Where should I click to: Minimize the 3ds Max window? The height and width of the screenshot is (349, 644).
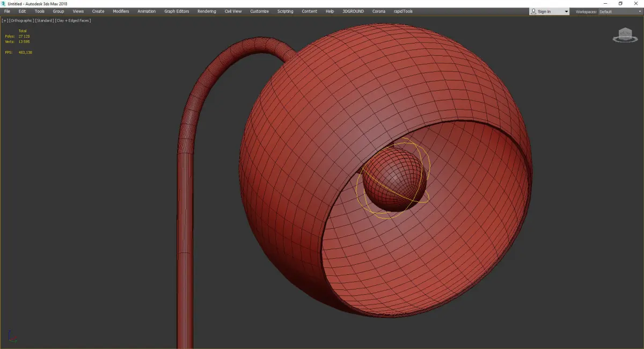pyautogui.click(x=605, y=3)
